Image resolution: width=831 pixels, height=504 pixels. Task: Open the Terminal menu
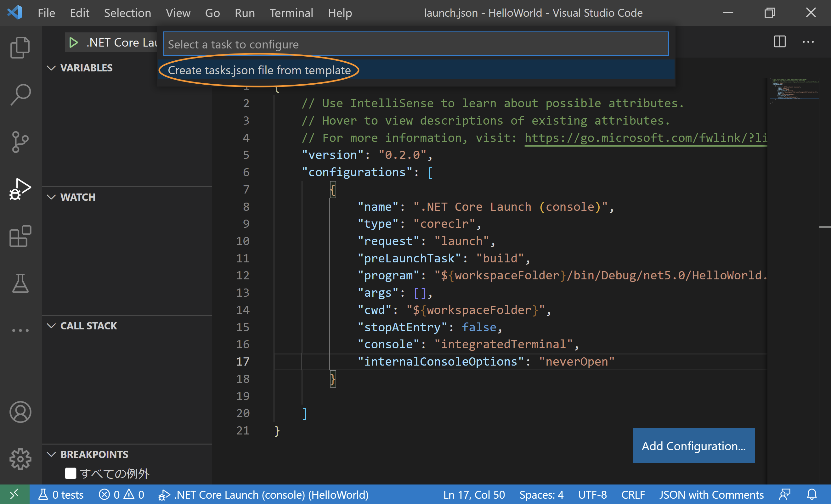pos(291,13)
